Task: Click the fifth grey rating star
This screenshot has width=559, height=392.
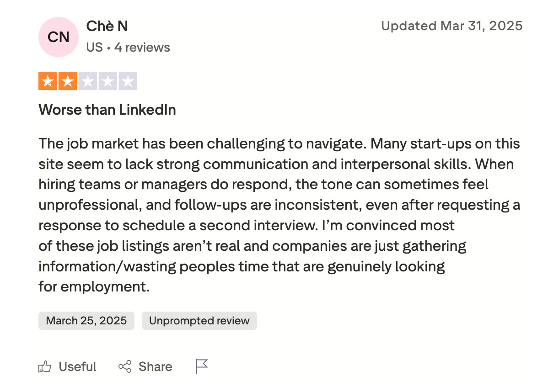Action: (x=128, y=81)
